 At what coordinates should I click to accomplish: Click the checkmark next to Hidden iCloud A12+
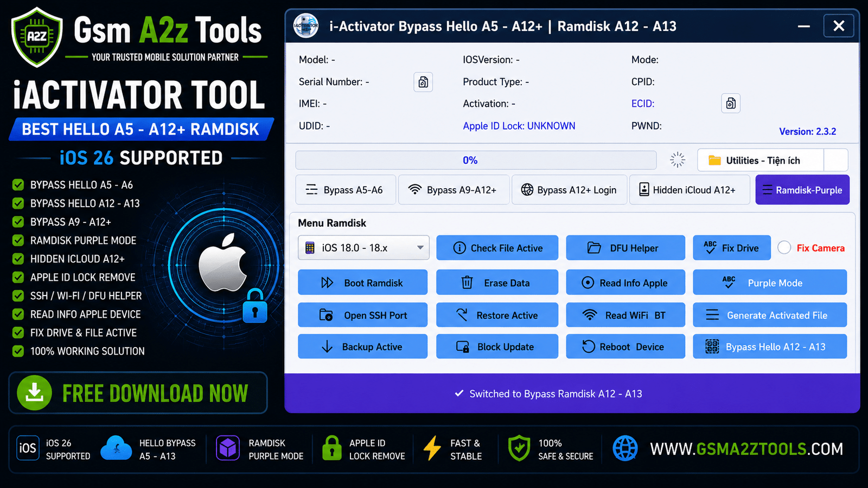18,259
